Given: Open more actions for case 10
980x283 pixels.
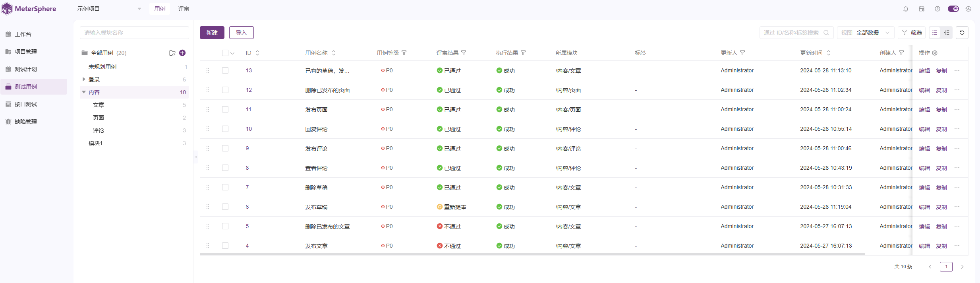Looking at the screenshot, I should coord(957,129).
